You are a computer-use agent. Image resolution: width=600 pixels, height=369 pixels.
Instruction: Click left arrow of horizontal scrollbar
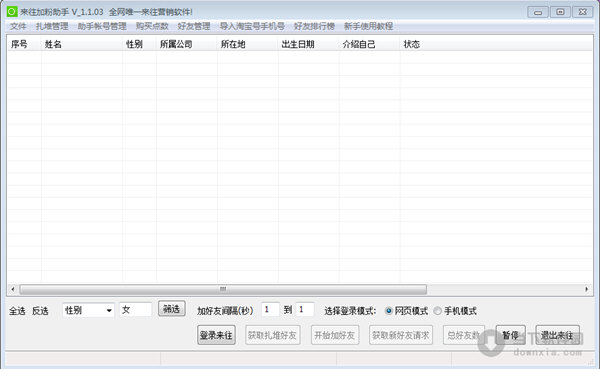(x=13, y=289)
